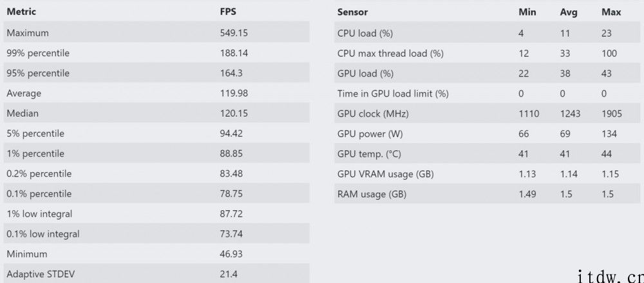Viewport: 644px width, 283px height.
Task: Click the Max column header
Action: [611, 12]
